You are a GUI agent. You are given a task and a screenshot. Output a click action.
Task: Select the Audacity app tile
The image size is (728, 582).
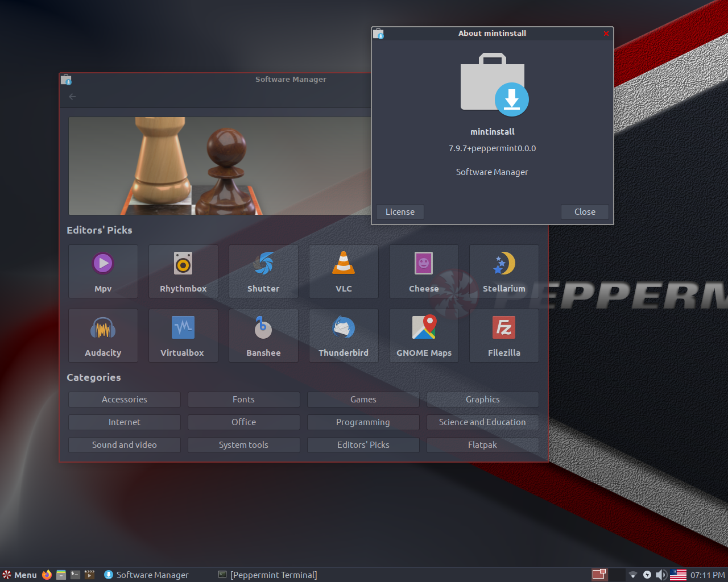coord(103,336)
